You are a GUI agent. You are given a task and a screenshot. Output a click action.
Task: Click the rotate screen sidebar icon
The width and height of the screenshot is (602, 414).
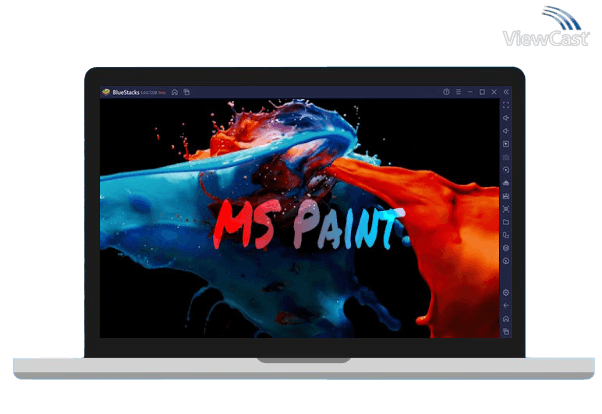[x=506, y=235]
